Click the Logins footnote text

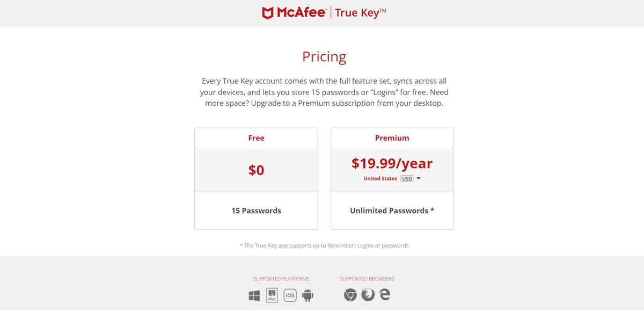(324, 245)
